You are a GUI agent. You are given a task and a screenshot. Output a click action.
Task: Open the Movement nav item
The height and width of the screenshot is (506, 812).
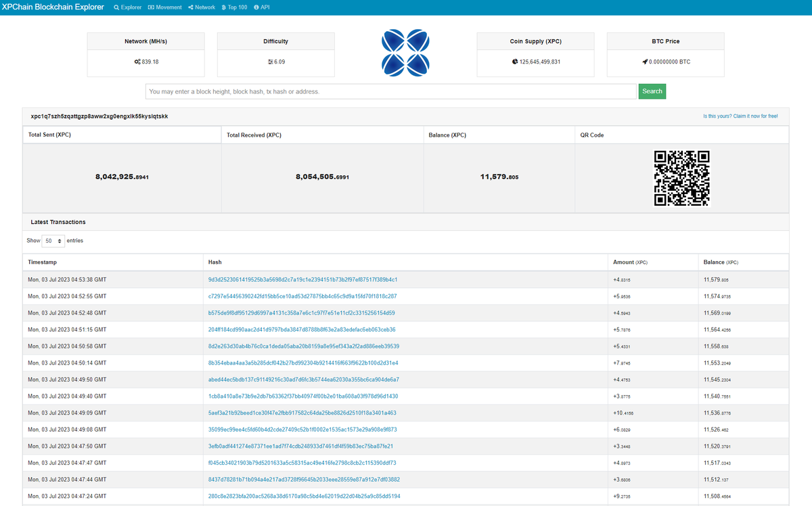click(x=165, y=7)
